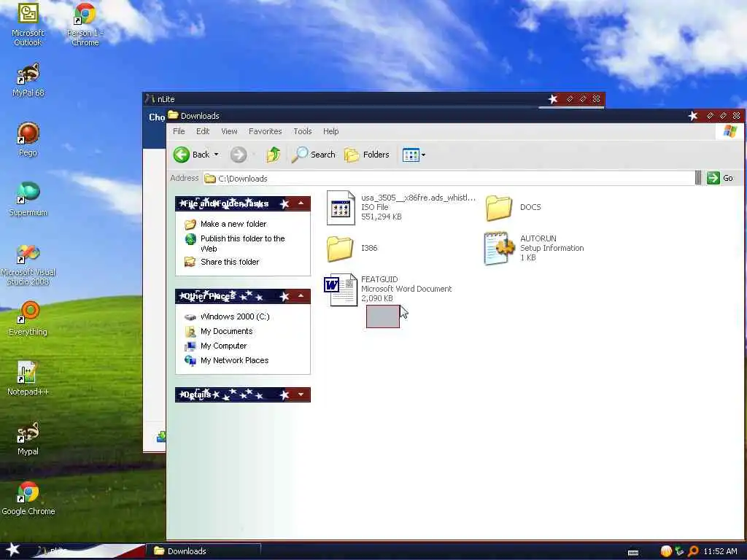Select the MyPal 68 desktop icon
Image resolution: width=747 pixels, height=560 pixels.
click(x=28, y=80)
